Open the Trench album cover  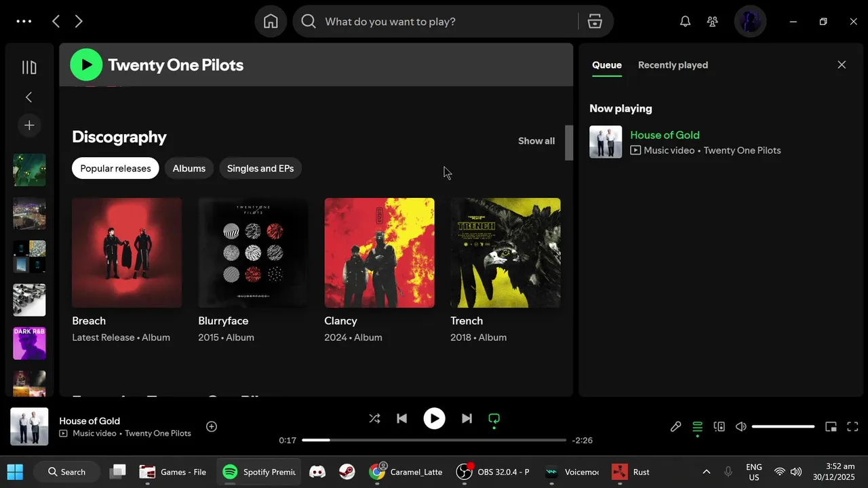pos(505,253)
